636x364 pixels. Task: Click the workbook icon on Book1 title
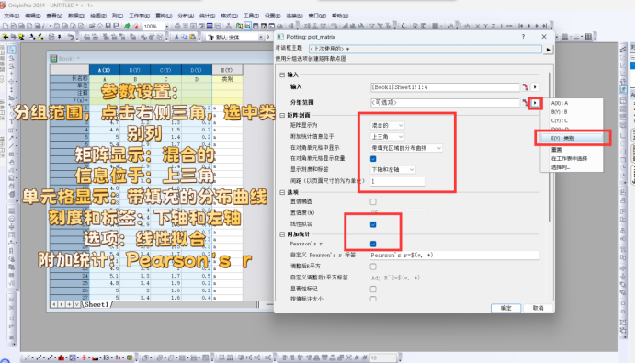click(x=53, y=59)
